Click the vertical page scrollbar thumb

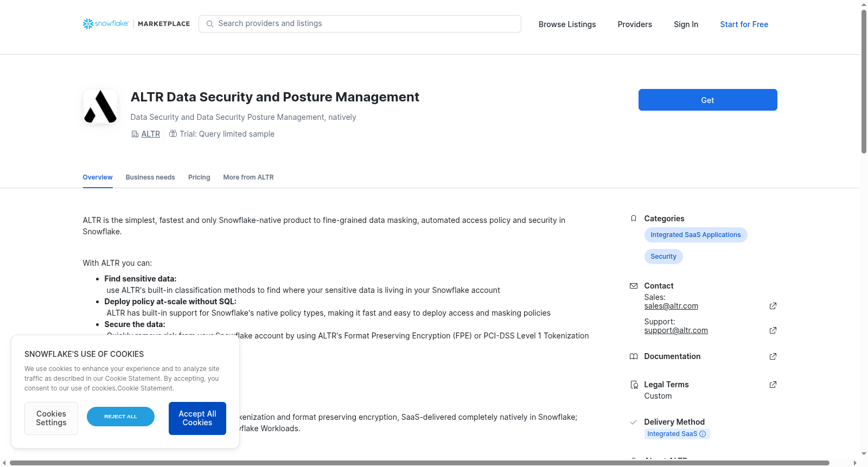tap(864, 81)
